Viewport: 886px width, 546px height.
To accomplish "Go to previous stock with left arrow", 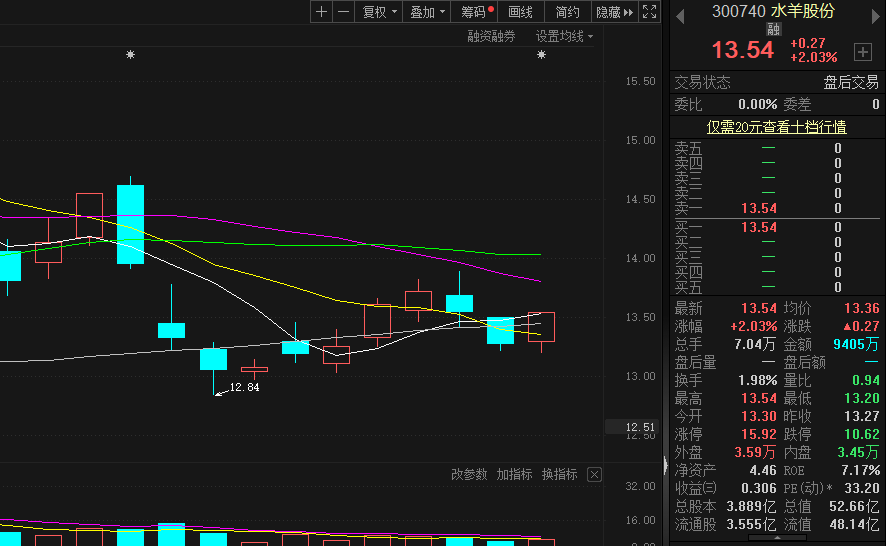I will 680,14.
